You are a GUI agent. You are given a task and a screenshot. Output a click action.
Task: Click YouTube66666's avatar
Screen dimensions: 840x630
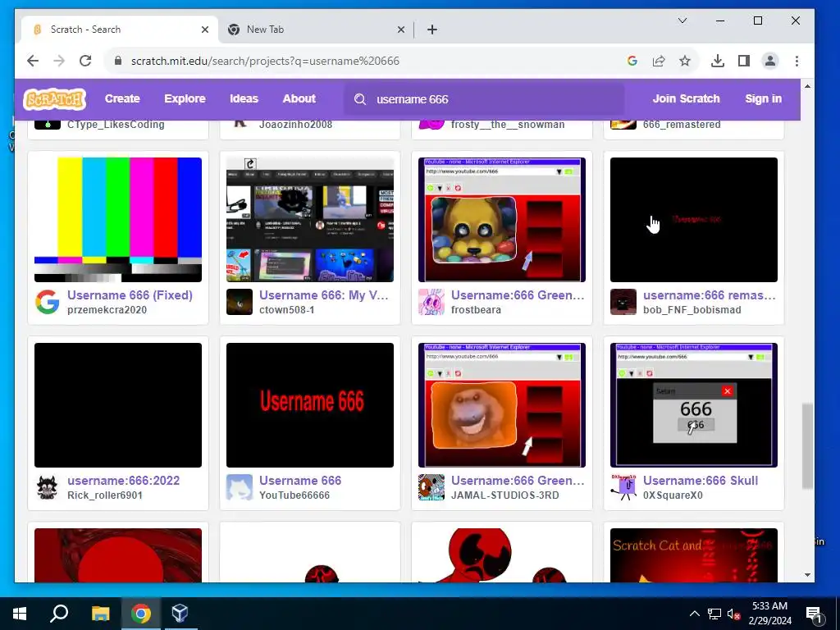pos(239,487)
